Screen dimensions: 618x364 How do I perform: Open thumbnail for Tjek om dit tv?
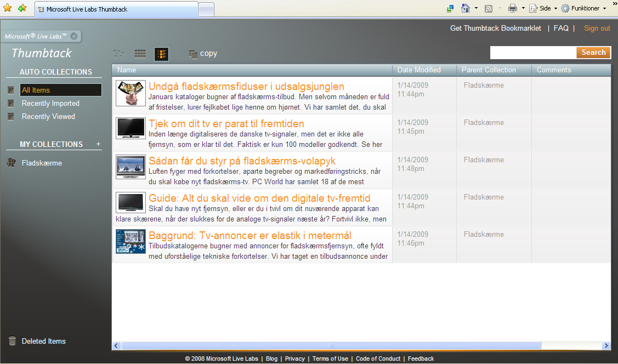(131, 128)
